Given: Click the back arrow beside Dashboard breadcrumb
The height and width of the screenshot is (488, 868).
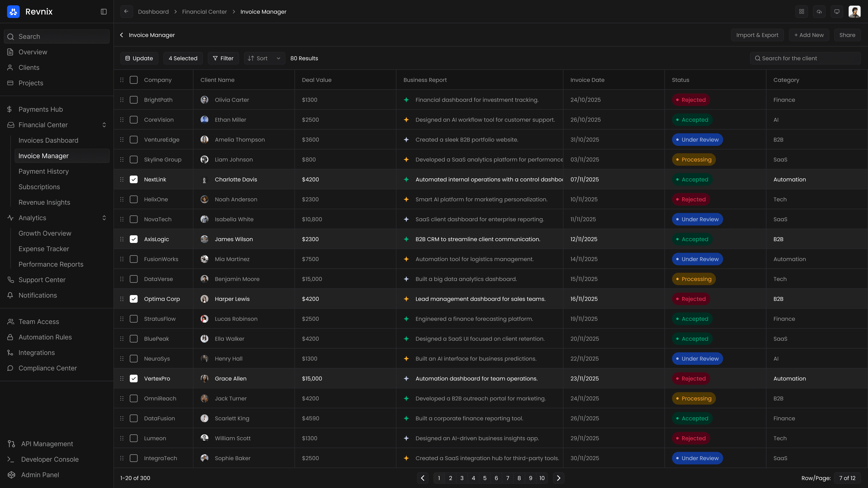Looking at the screenshot, I should click(126, 12).
